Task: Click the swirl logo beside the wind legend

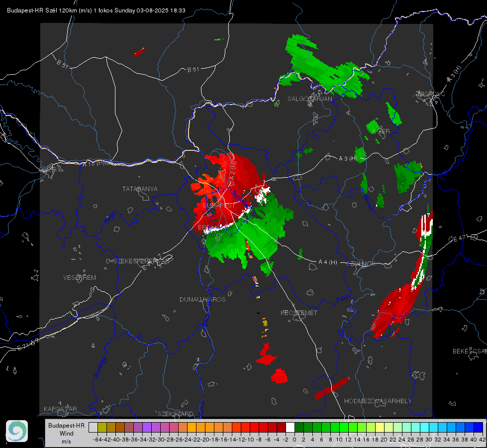Action: 17,431
